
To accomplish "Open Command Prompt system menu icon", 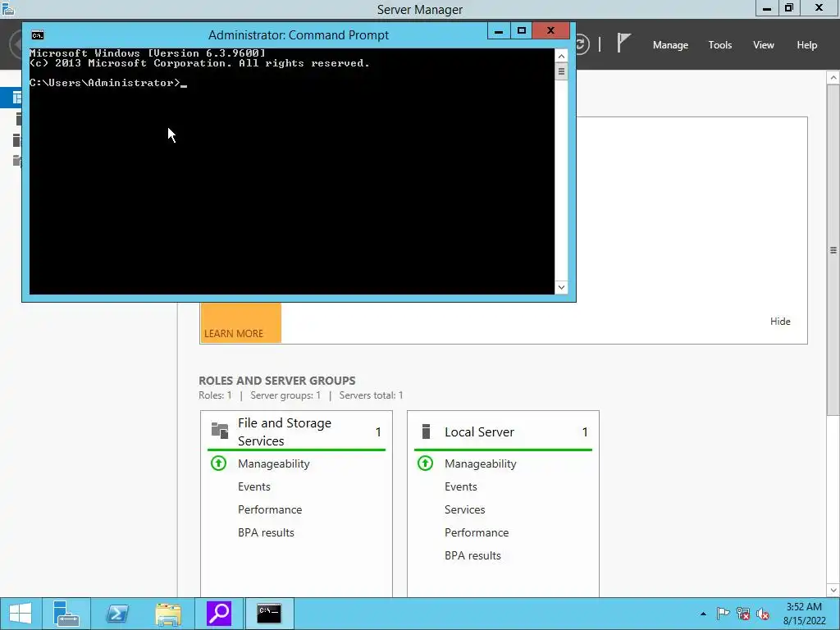I will 38,35.
